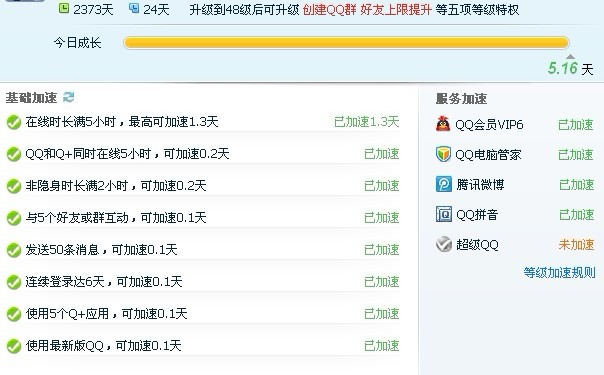The height and width of the screenshot is (375, 604).
Task: Click 已加速 on the 与5个好友或群互动 row
Action: point(382,218)
